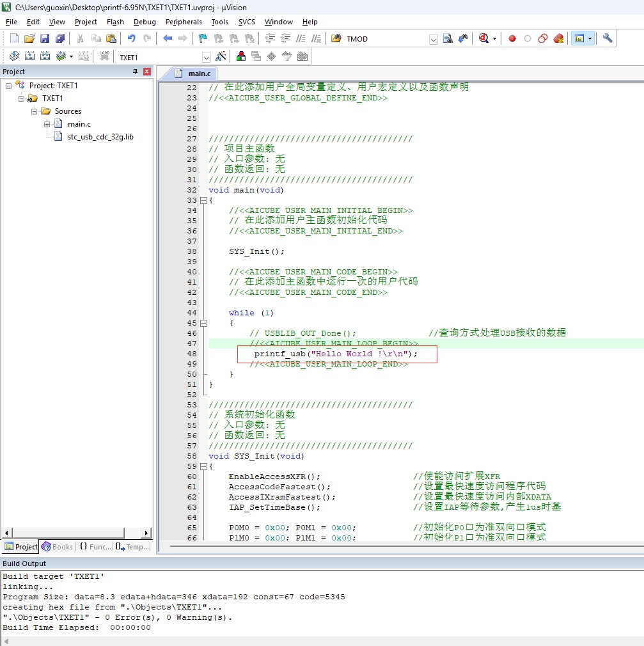Select stc_usb_cdc_32g.lib in tree
The width and height of the screenshot is (644, 646).
(100, 137)
